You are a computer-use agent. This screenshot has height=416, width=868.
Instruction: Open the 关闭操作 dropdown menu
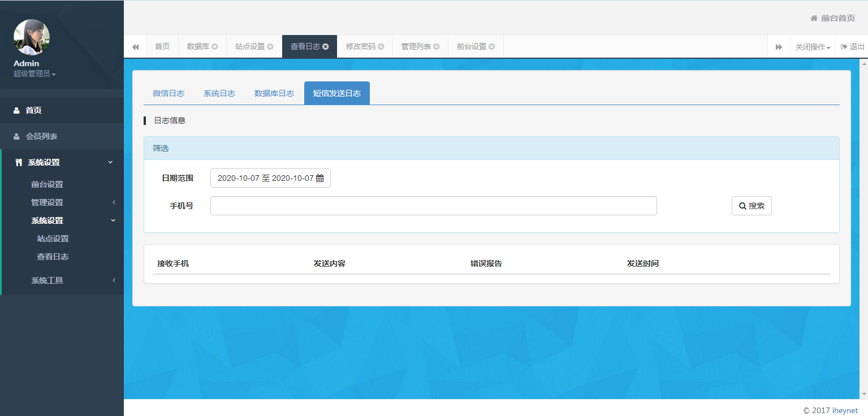click(x=813, y=46)
